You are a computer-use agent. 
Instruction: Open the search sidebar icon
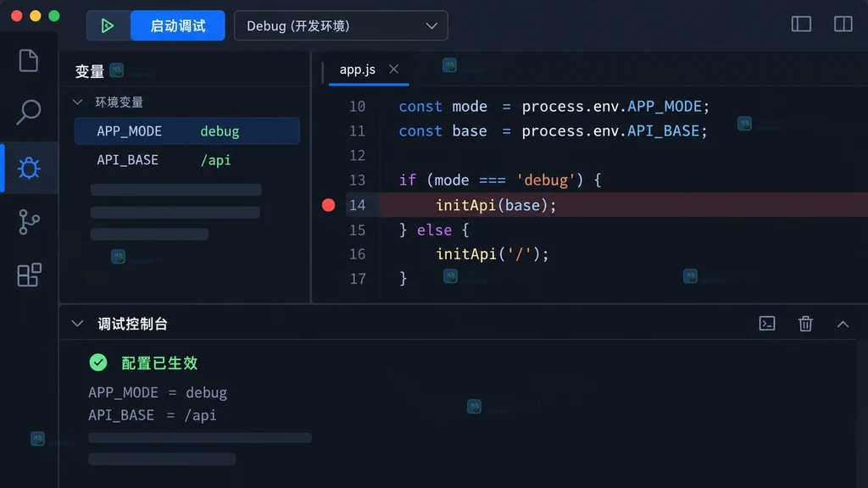click(28, 113)
